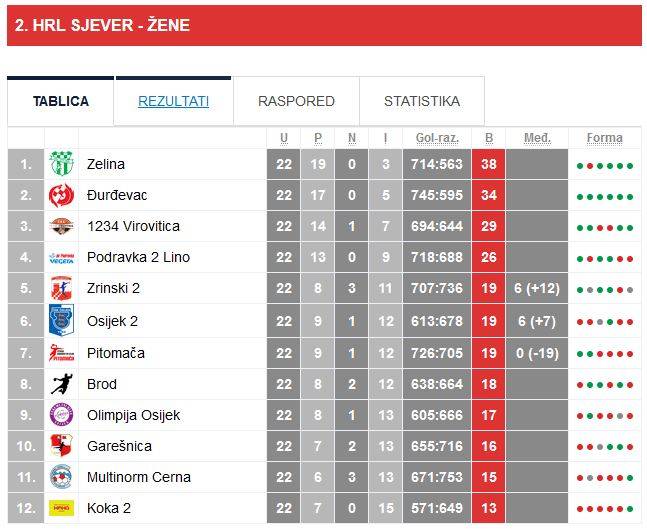Screen dimensions: 647x529
Task: Click the Pitomača club logo
Action: tap(62, 352)
